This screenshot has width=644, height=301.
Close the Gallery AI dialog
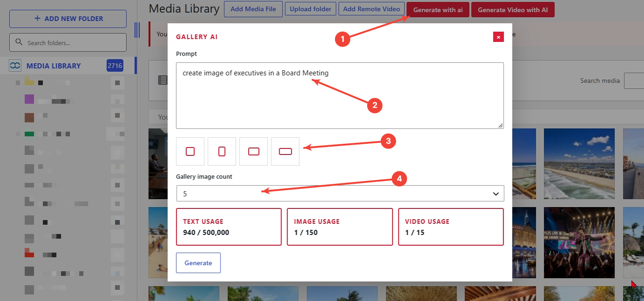click(499, 37)
